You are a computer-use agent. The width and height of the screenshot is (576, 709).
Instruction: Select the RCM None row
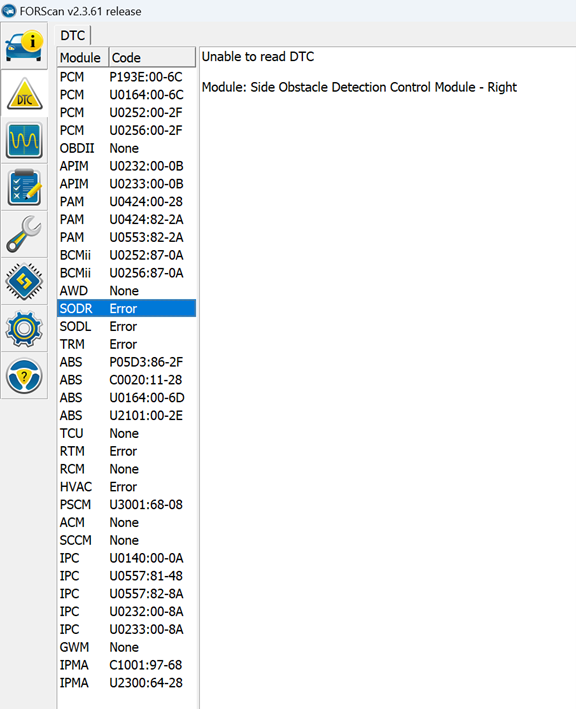pyautogui.click(x=127, y=469)
